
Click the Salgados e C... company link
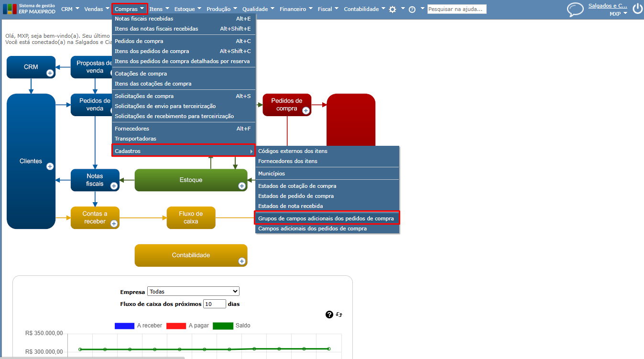coord(608,6)
